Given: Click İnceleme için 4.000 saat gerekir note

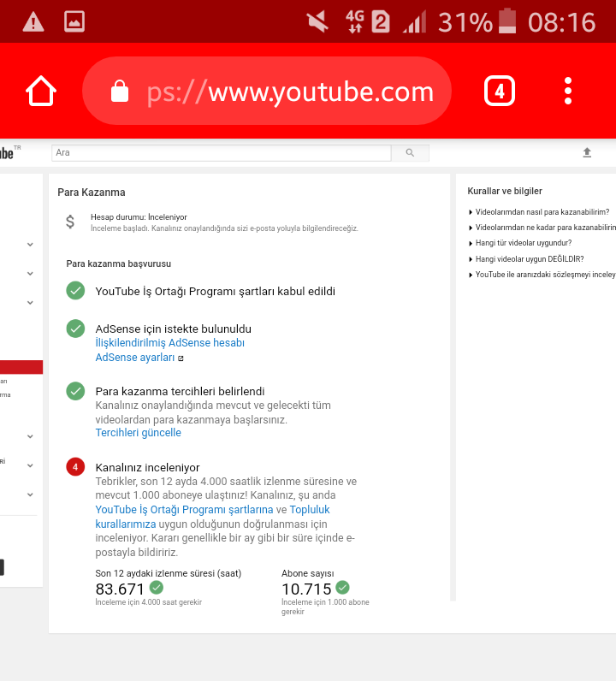Looking at the screenshot, I should (149, 602).
